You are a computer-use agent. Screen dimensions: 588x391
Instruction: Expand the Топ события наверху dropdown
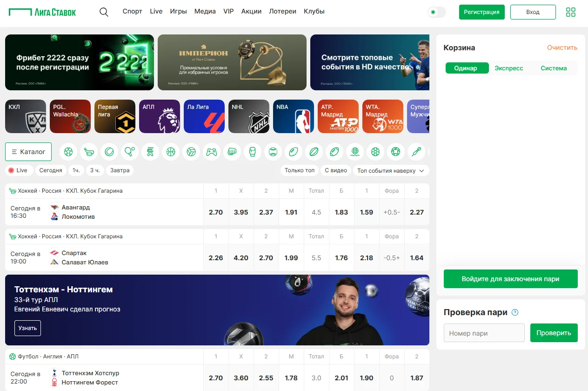[391, 171]
